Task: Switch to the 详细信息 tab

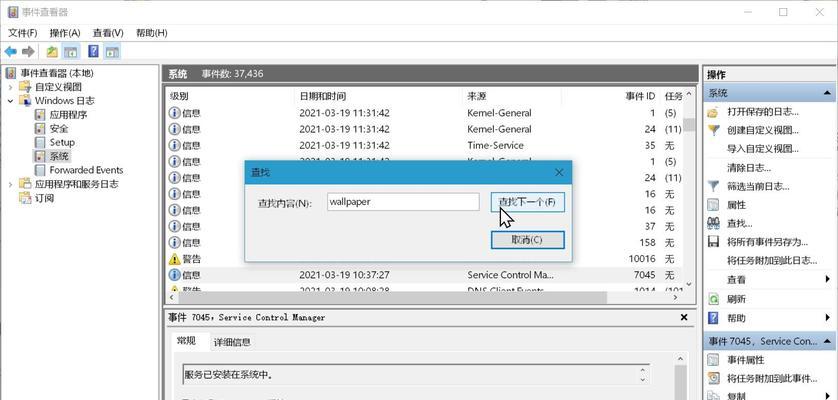Action: (231, 342)
